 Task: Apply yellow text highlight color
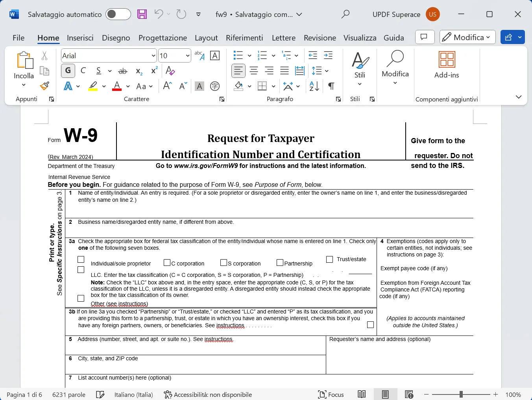(x=93, y=86)
